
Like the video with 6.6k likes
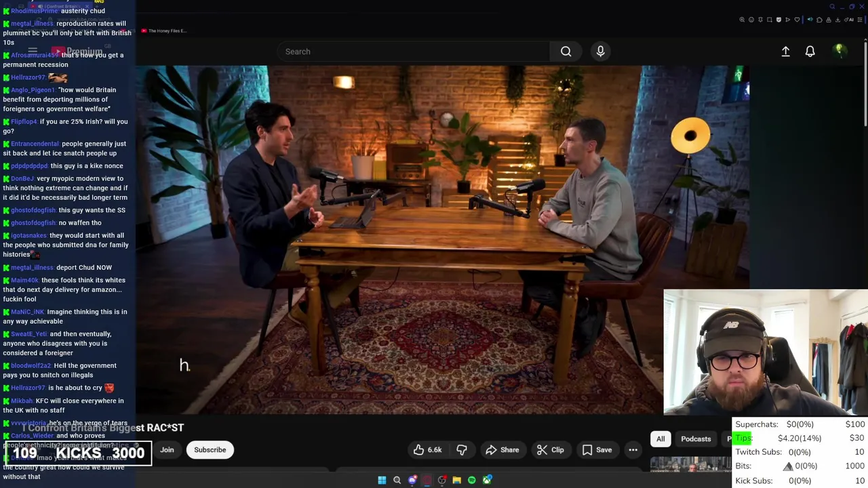[x=428, y=449]
